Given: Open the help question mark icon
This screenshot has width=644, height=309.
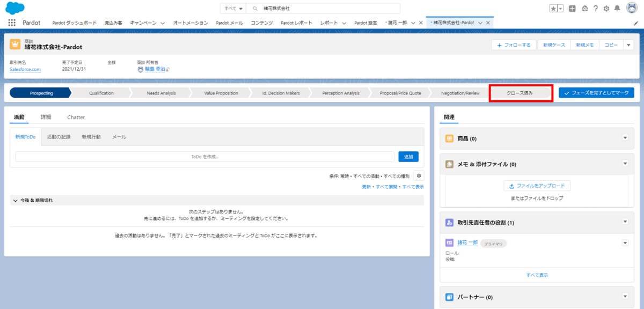Looking at the screenshot, I should (x=596, y=9).
